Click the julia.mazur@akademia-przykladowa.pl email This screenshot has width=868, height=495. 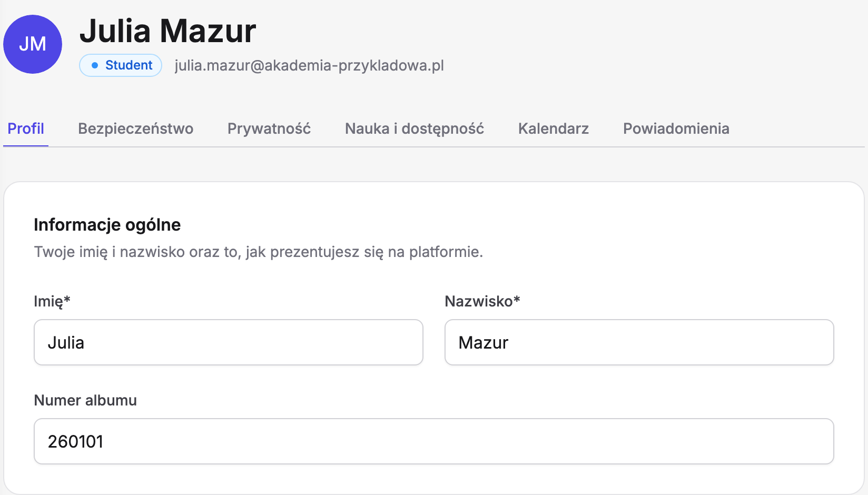click(309, 65)
